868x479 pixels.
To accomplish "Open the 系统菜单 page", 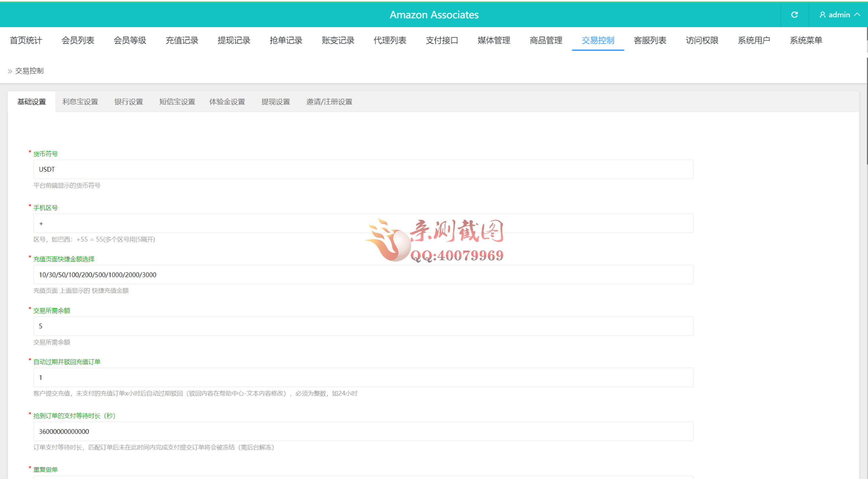I will point(806,40).
